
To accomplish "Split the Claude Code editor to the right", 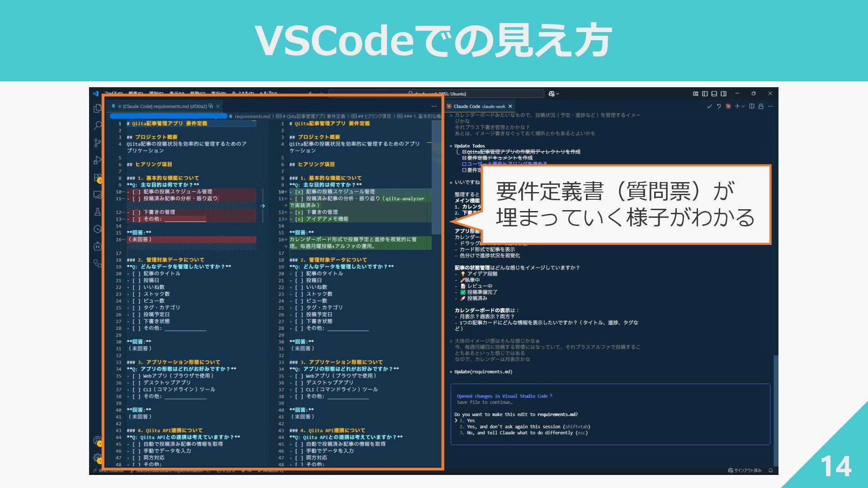I will click(x=752, y=106).
